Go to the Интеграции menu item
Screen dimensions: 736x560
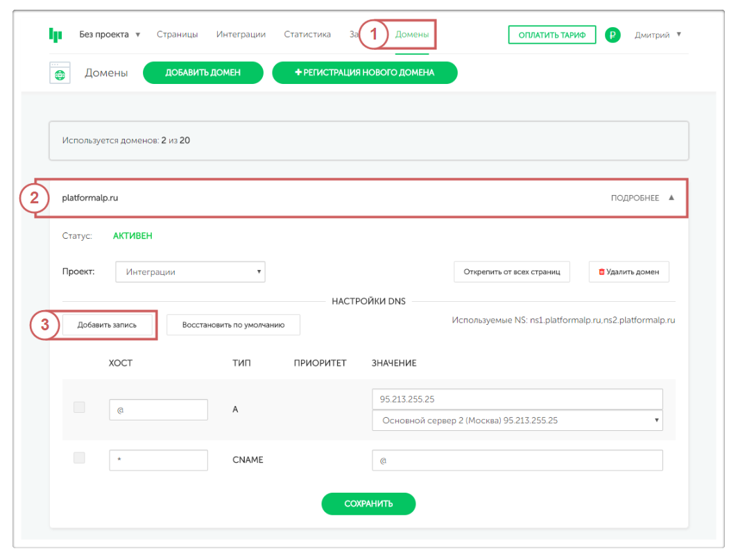tap(241, 35)
